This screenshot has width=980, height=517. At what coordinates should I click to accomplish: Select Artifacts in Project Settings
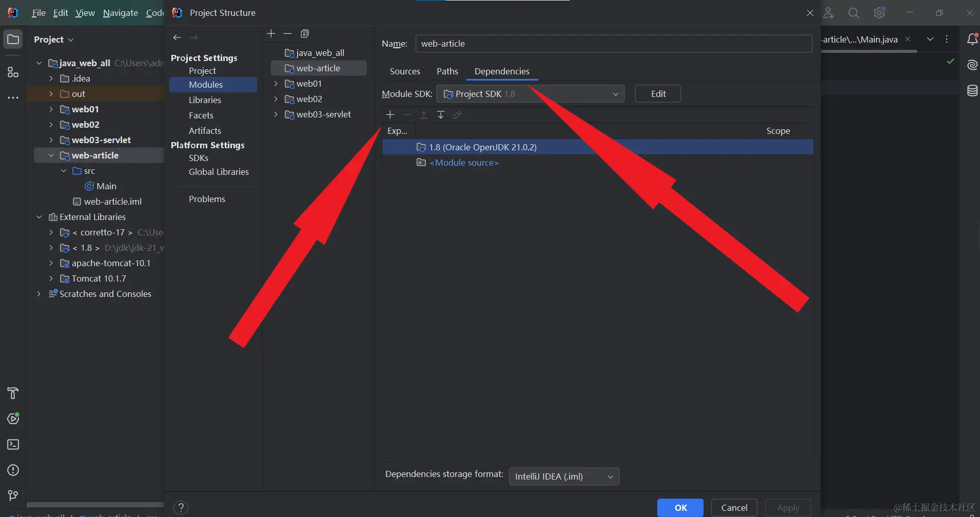point(205,131)
